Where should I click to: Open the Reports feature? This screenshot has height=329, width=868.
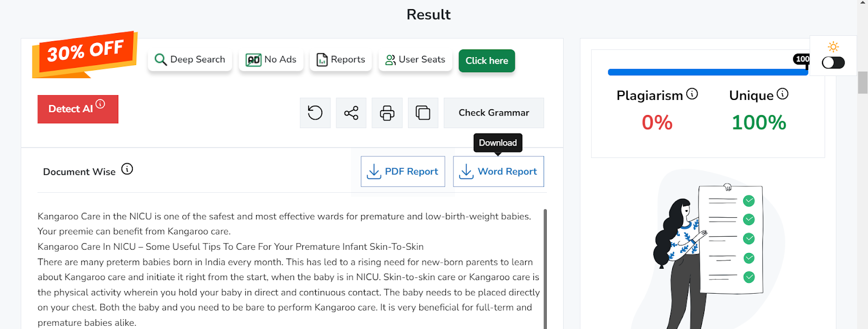click(341, 60)
